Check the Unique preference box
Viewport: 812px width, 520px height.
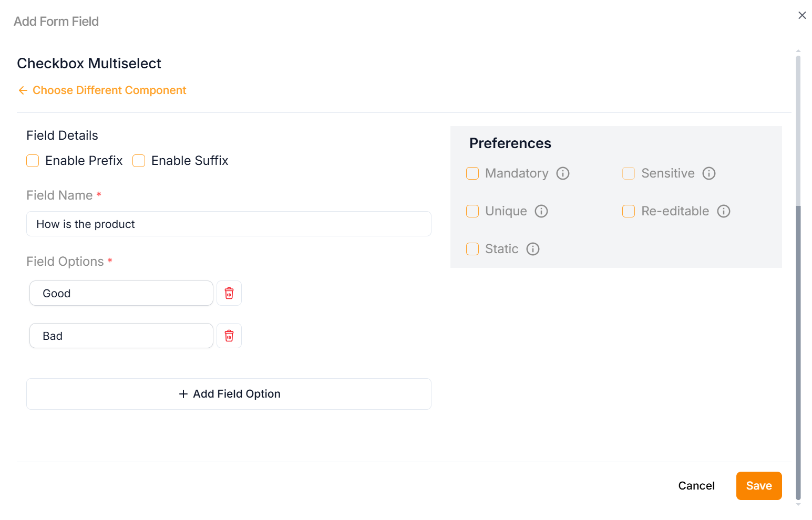point(472,211)
